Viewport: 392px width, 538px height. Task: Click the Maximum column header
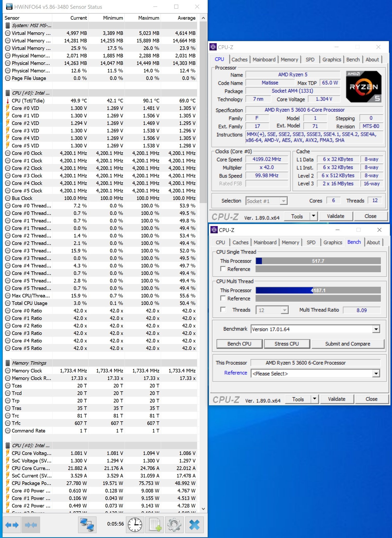[143, 18]
